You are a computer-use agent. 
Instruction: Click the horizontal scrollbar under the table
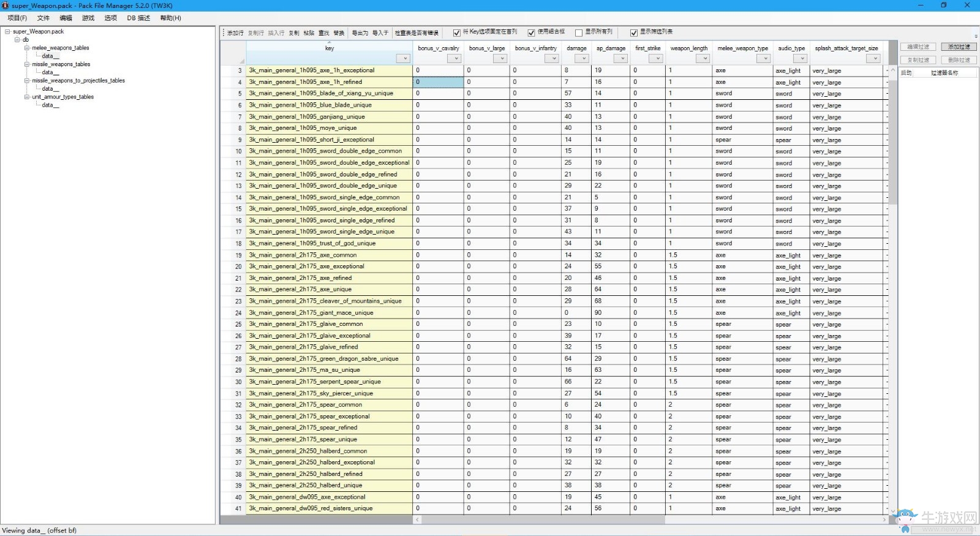point(651,519)
